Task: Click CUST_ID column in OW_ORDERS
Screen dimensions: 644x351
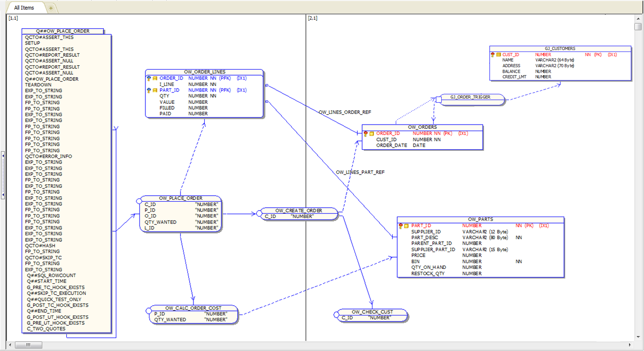Action: pyautogui.click(x=386, y=139)
